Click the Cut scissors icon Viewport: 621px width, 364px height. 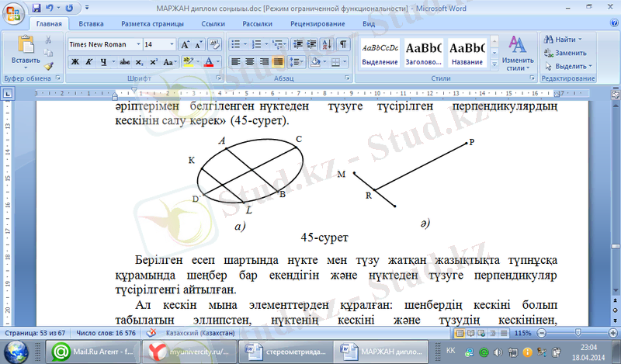click(49, 40)
